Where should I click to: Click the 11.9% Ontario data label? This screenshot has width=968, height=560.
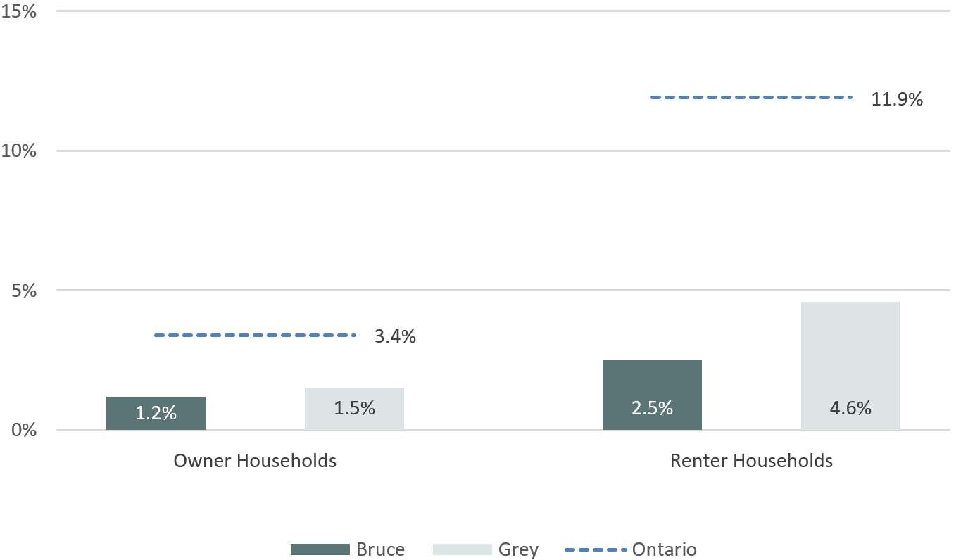pyautogui.click(x=897, y=100)
